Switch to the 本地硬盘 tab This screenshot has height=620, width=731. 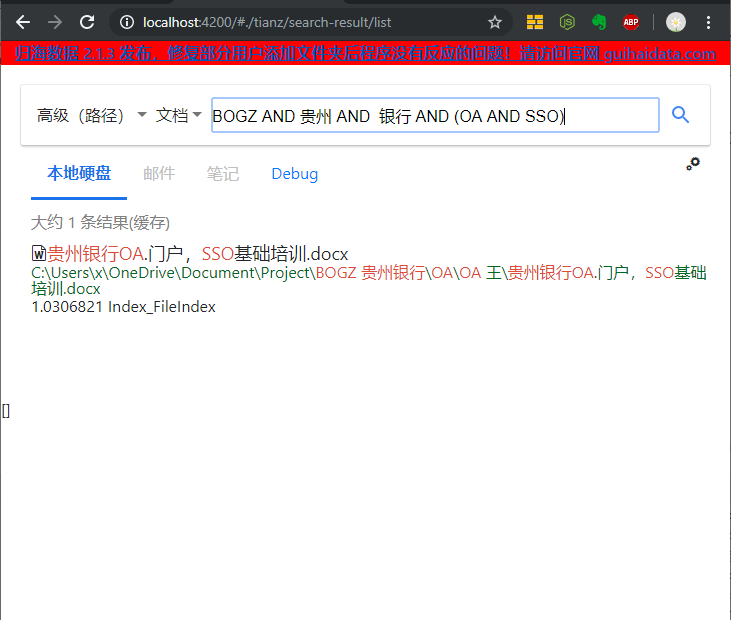79,174
